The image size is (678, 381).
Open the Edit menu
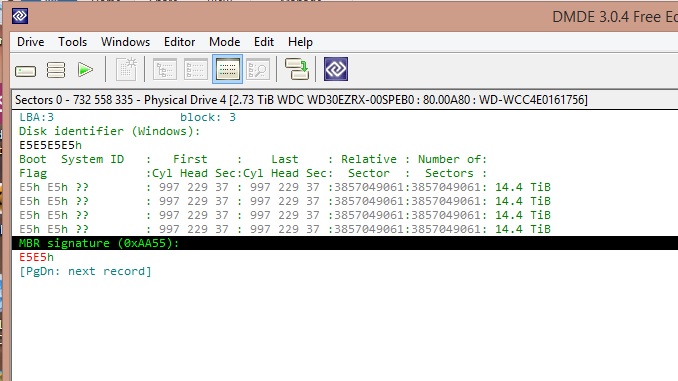(x=264, y=42)
